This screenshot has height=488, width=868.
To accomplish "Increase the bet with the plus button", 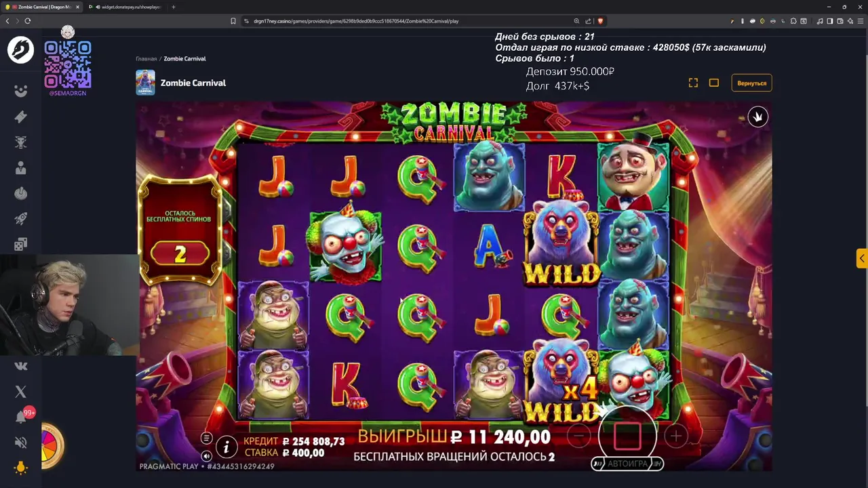I will (x=676, y=436).
